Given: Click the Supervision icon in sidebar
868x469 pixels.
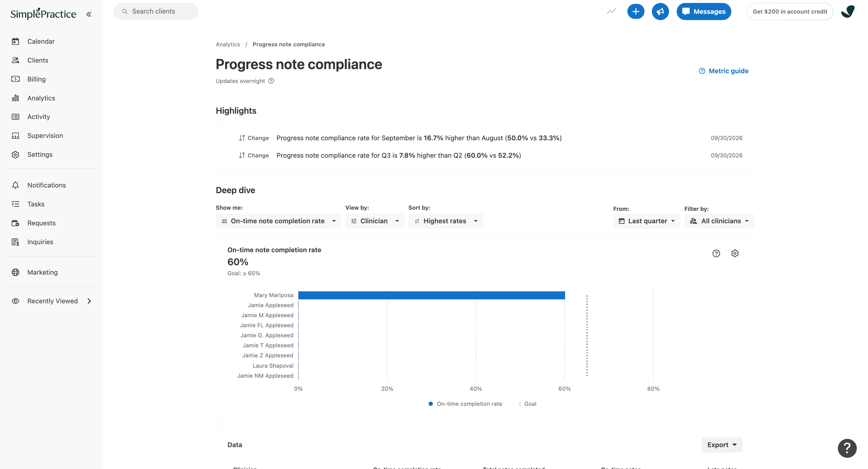Looking at the screenshot, I should 15,136.
